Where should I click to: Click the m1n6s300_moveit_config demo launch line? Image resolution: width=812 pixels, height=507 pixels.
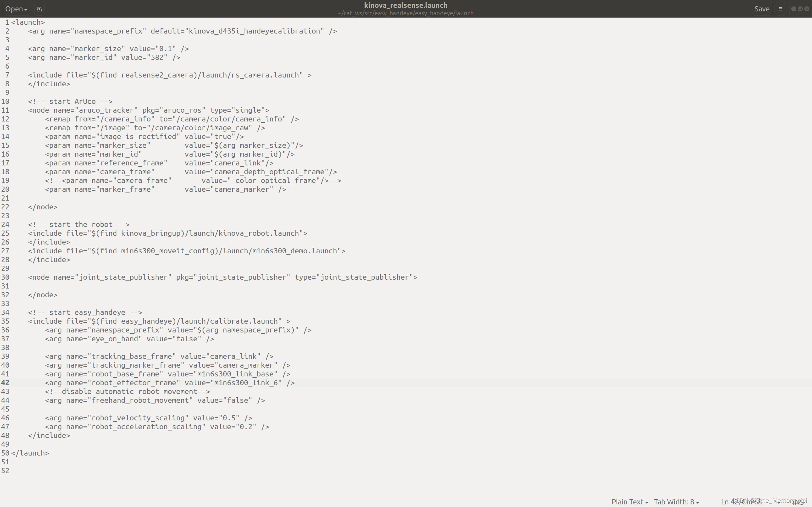[x=187, y=251]
